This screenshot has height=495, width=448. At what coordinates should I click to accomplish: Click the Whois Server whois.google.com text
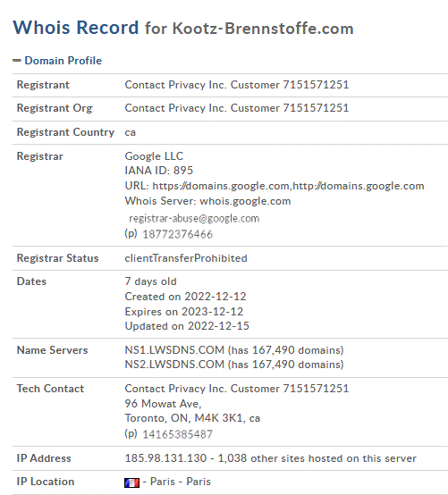(207, 201)
